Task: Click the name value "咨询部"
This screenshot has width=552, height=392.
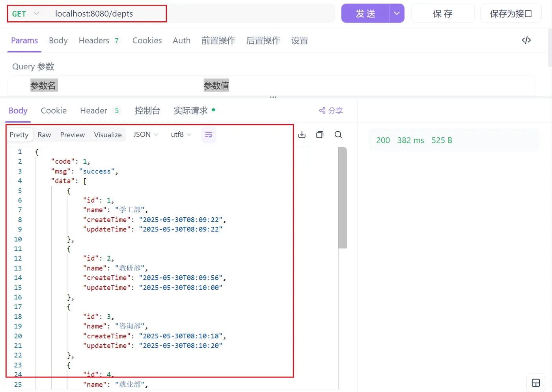Action: [130, 326]
